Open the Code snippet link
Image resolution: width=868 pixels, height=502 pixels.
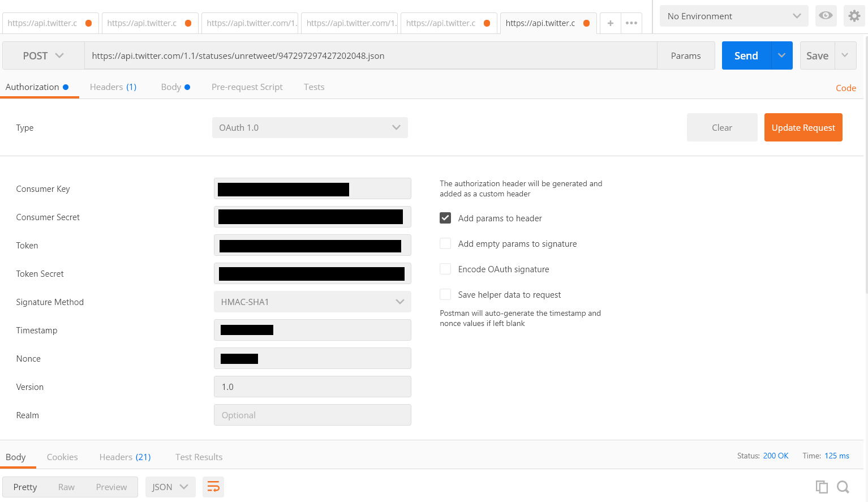(x=846, y=88)
